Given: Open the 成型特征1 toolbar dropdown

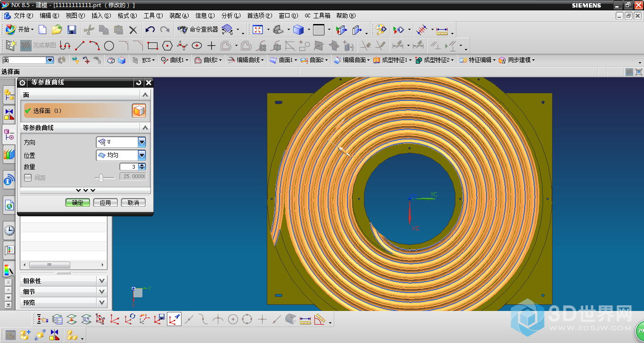Looking at the screenshot, I should coord(392,60).
